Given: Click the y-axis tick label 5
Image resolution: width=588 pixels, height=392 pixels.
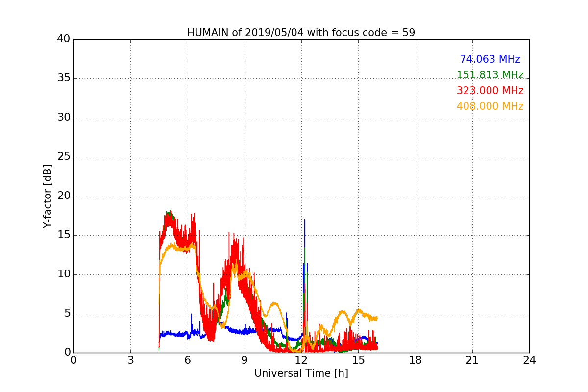Looking at the screenshot, I should pyautogui.click(x=67, y=314).
